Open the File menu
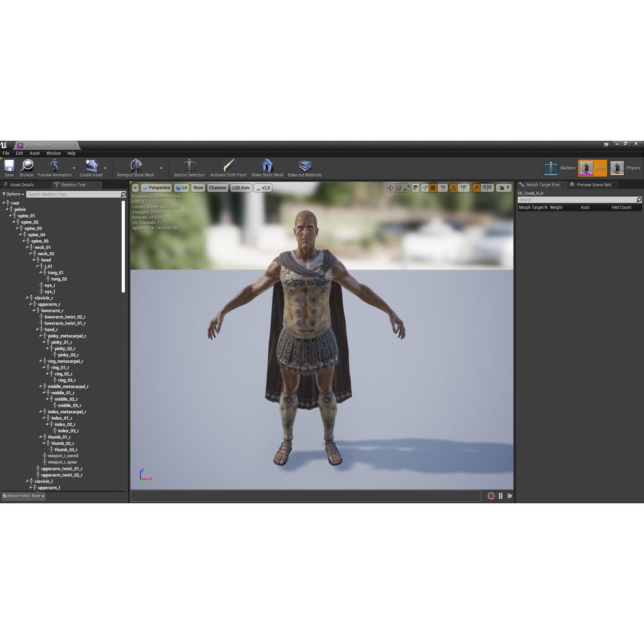This screenshot has height=644, width=644. click(x=6, y=153)
